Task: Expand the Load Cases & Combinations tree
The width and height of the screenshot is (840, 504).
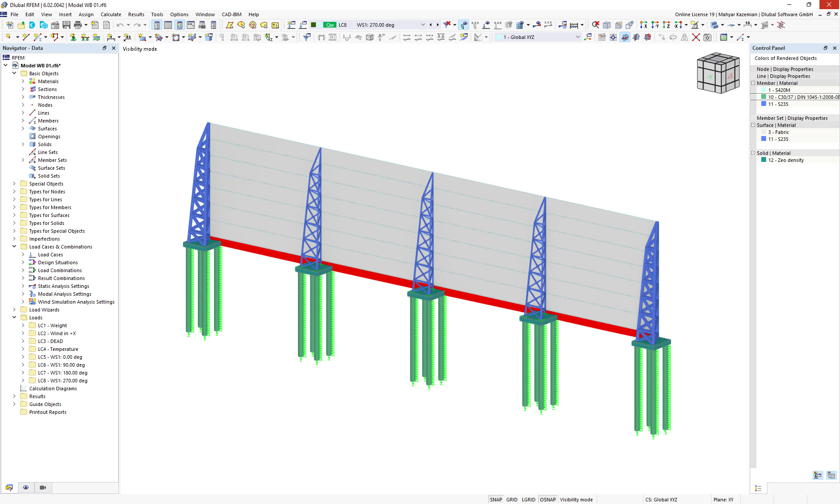Action: (x=13, y=247)
